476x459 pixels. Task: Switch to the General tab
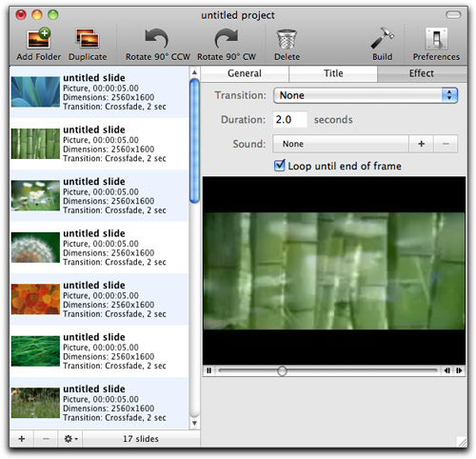pyautogui.click(x=245, y=73)
